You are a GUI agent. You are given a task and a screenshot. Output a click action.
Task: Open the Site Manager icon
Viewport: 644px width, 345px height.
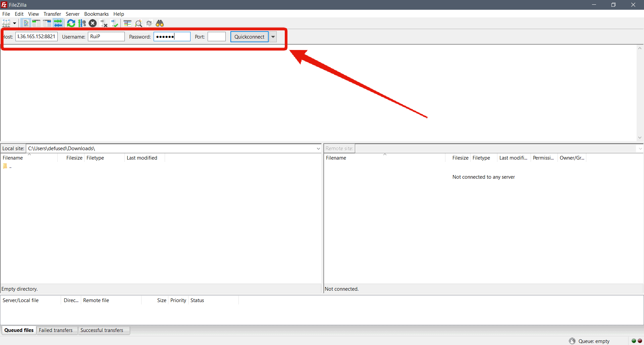pos(6,23)
